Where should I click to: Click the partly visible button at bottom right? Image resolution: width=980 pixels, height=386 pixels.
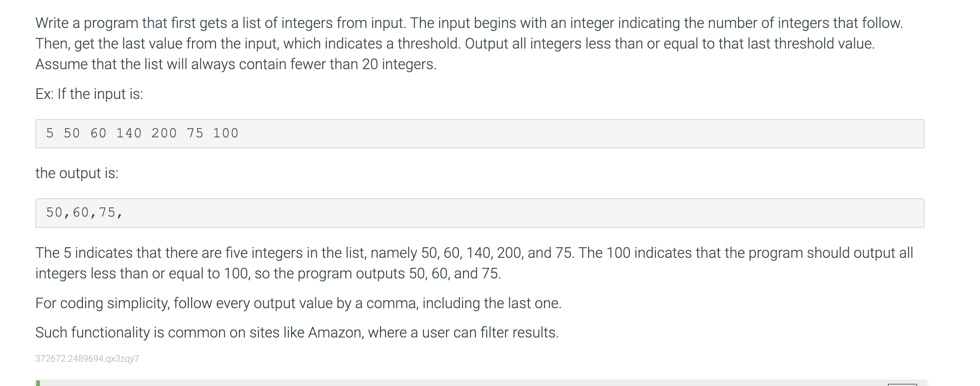click(x=902, y=385)
